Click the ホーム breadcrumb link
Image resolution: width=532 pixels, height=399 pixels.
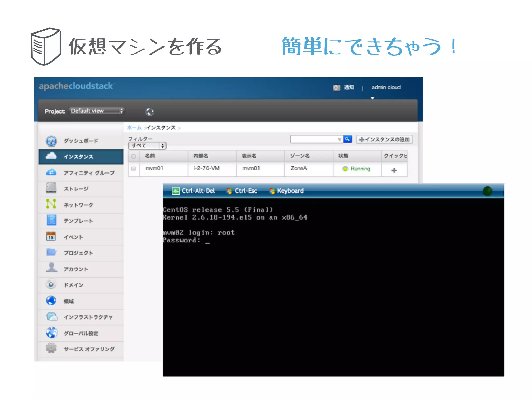click(x=134, y=128)
